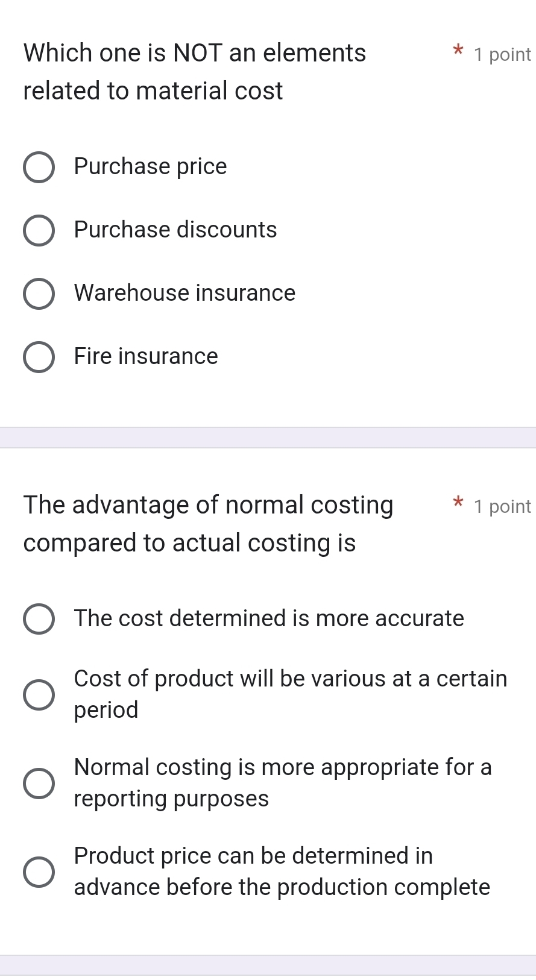
Task: Select Normal costing is more appropriate answer
Action: click(39, 783)
